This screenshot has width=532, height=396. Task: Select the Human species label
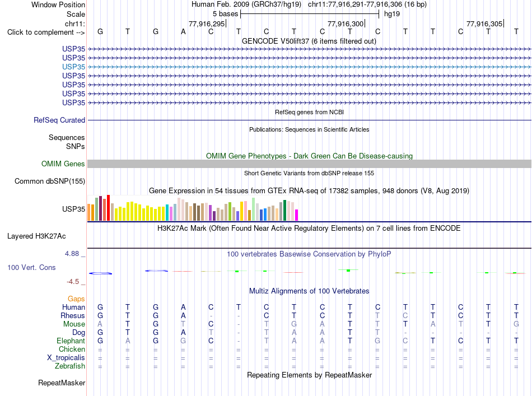[73, 307]
